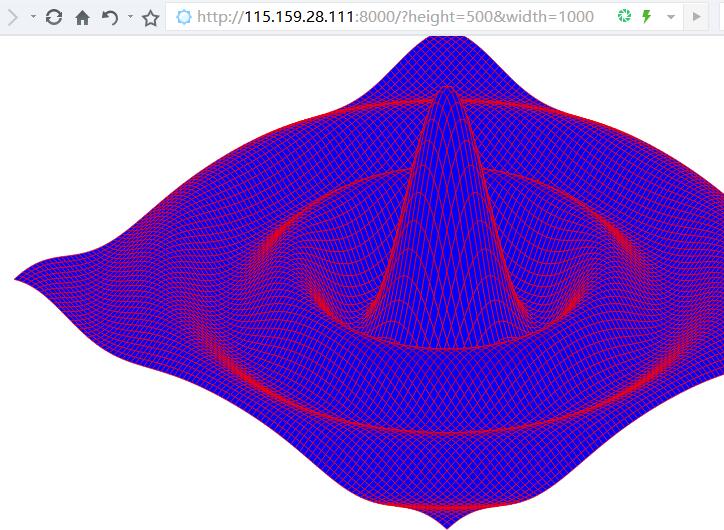Open forward history dropdown arrow
The height and width of the screenshot is (530, 724).
tap(33, 17)
